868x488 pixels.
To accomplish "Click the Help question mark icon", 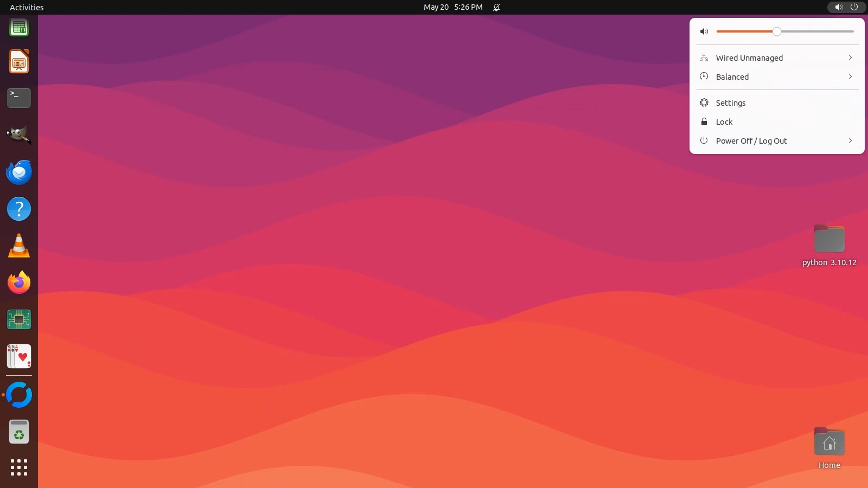I will click(x=19, y=209).
